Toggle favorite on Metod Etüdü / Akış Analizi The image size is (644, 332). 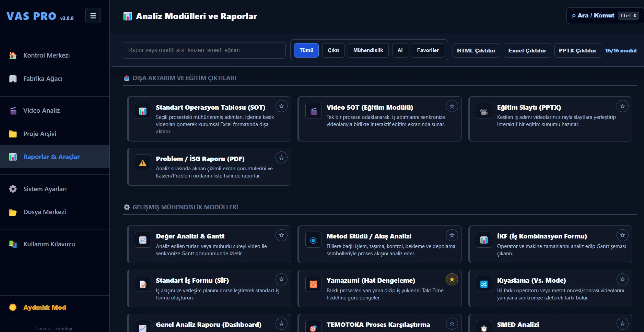pos(452,235)
